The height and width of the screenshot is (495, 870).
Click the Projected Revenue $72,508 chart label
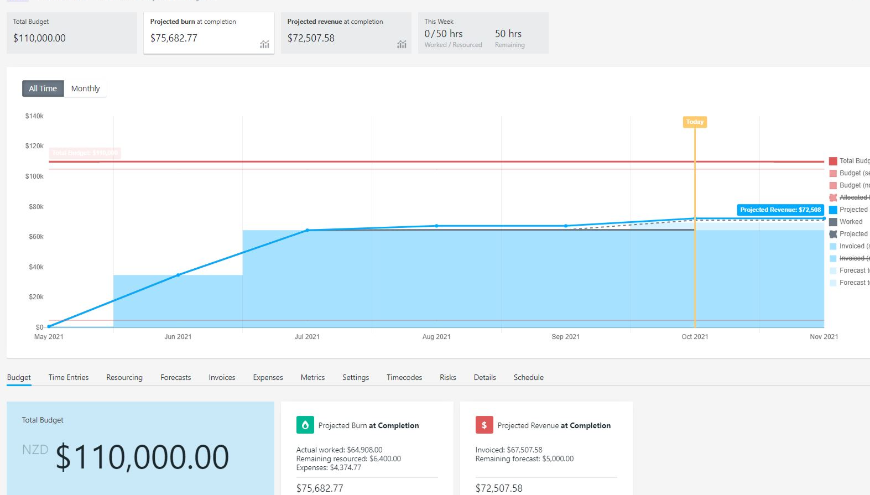coord(780,210)
